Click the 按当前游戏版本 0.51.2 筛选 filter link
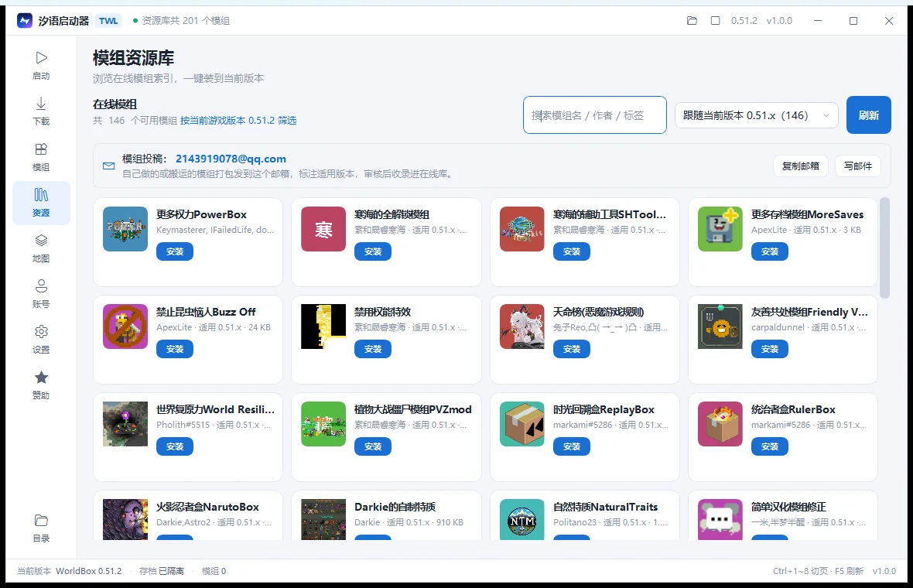This screenshot has height=588, width=913. pos(238,121)
